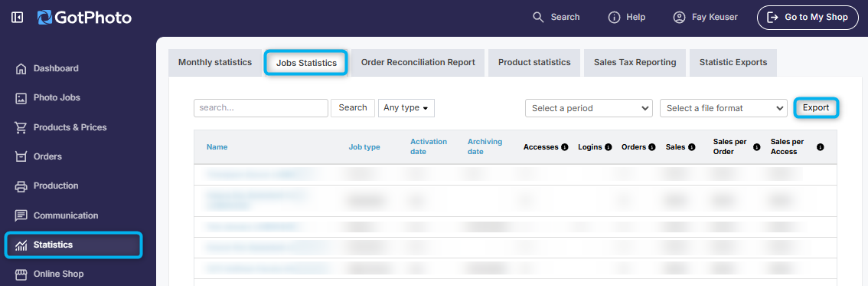The height and width of the screenshot is (286, 868).
Task: Click Go to My Shop button
Action: coord(808,17)
